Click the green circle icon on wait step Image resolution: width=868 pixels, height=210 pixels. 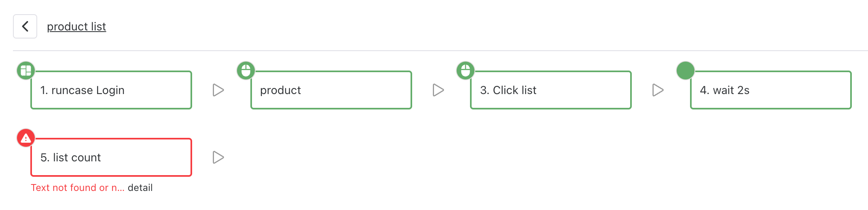pyautogui.click(x=686, y=71)
